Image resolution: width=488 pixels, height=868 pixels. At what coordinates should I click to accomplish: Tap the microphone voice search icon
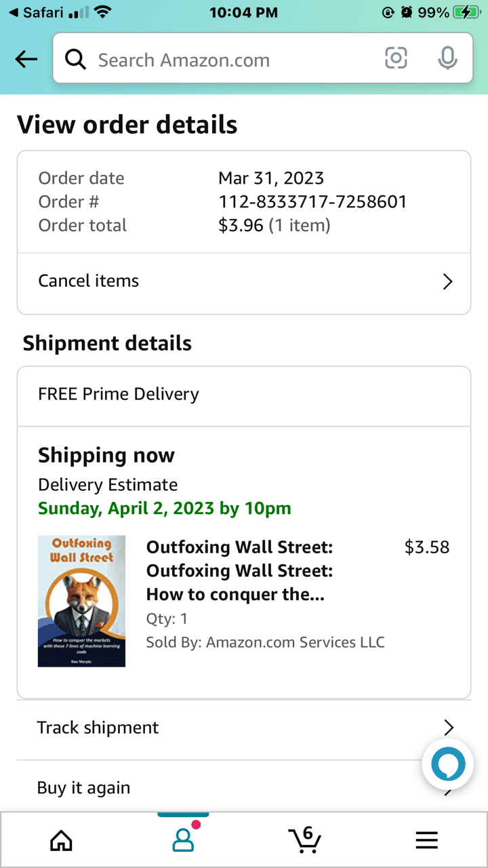[x=447, y=59]
